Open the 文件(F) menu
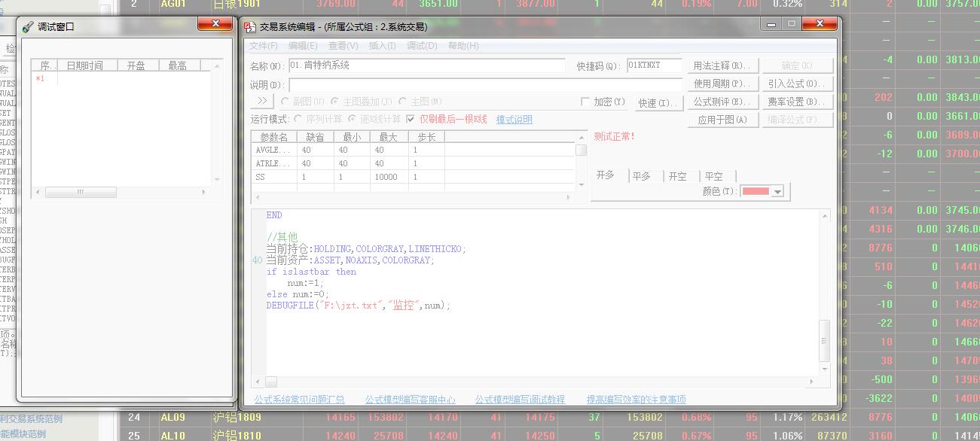980x441 pixels. (264, 46)
